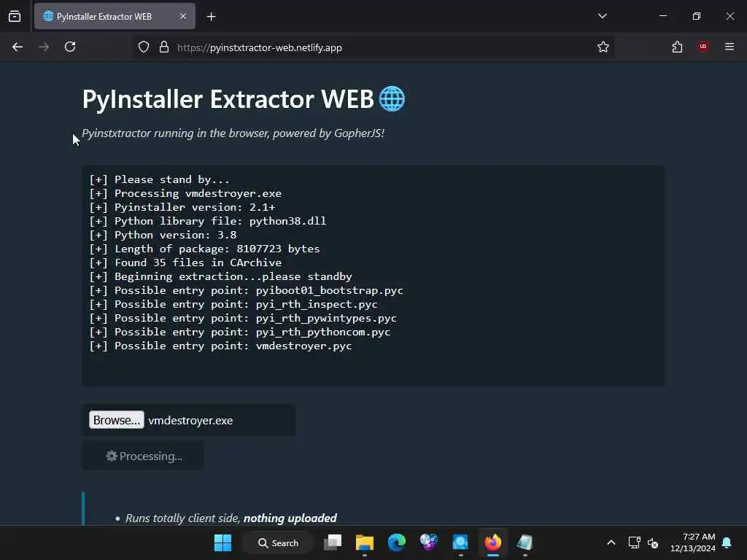Click the 'vmdestroyer.pyc' entry point line
747x560 pixels.
(220, 346)
